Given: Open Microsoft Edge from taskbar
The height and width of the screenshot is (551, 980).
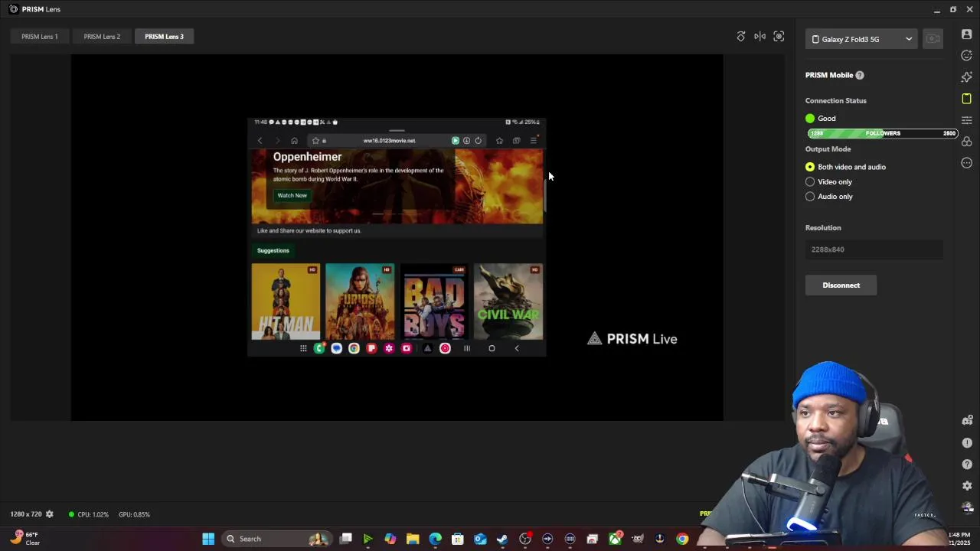Looking at the screenshot, I should pos(435,539).
